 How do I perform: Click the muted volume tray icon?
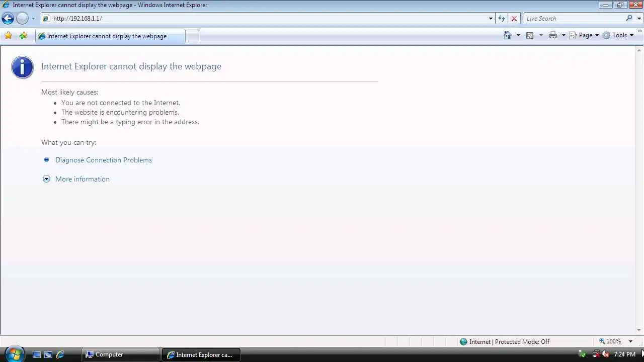(x=604, y=354)
